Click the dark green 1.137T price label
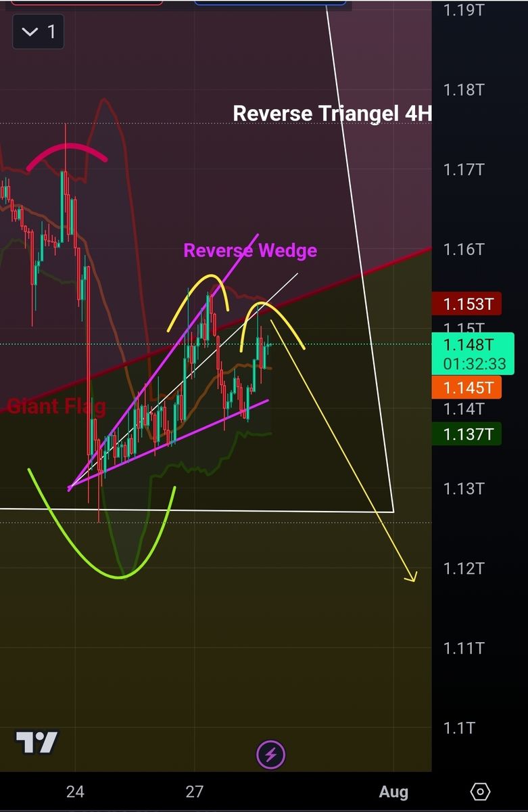This screenshot has width=528, height=812. point(467,434)
